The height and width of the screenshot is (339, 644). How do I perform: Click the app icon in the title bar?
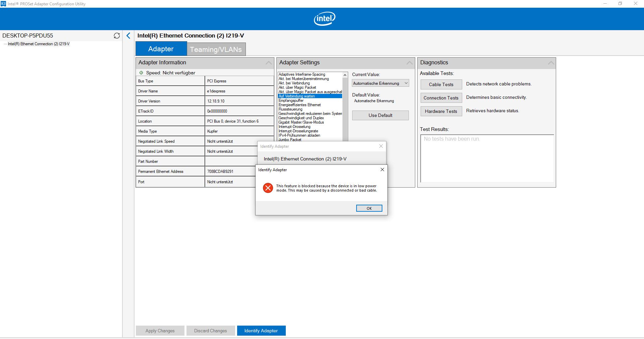click(3, 4)
